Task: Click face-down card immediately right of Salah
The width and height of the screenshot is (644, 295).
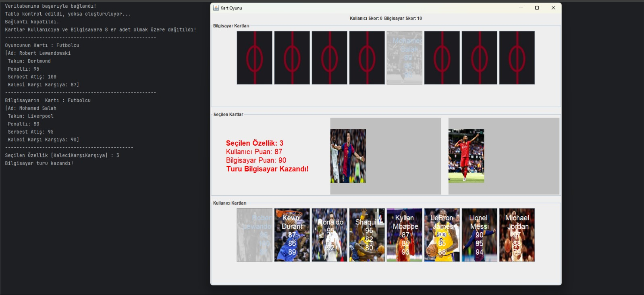Action: (x=442, y=58)
